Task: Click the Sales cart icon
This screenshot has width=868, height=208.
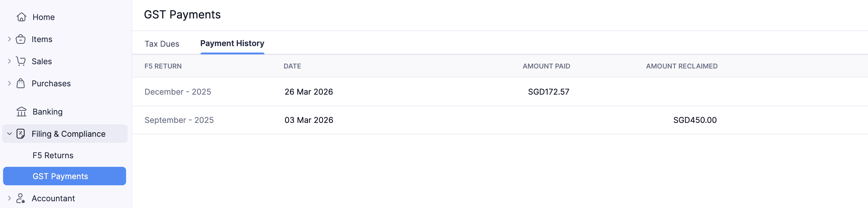Action: 21,61
